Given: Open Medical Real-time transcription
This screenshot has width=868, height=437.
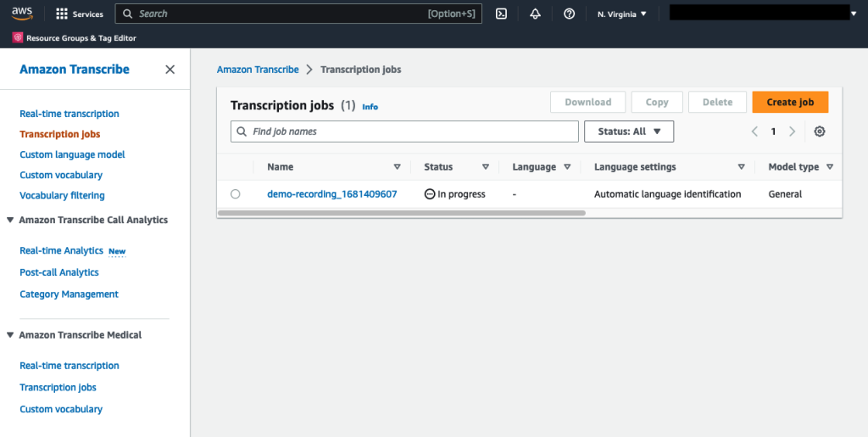Looking at the screenshot, I should pos(70,366).
